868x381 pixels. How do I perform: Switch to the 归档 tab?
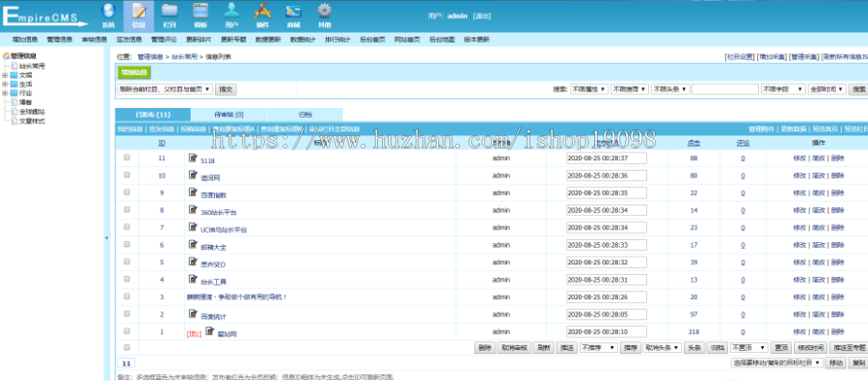[x=305, y=115]
